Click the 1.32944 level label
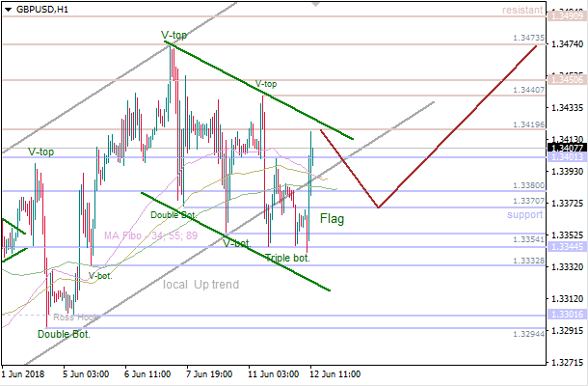Image resolution: width=588 pixels, height=386 pixels. [x=528, y=331]
